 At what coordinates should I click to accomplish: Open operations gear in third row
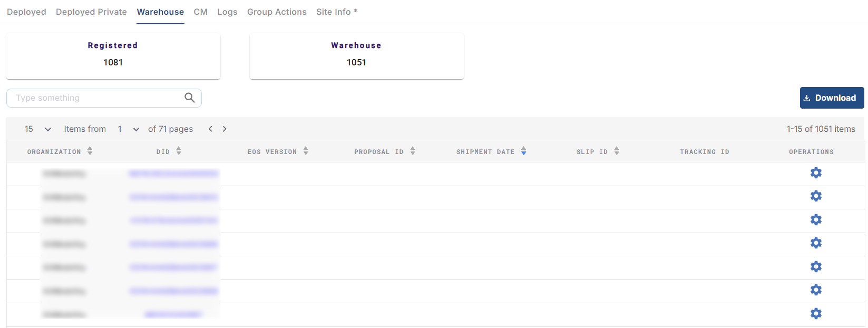pyautogui.click(x=816, y=220)
